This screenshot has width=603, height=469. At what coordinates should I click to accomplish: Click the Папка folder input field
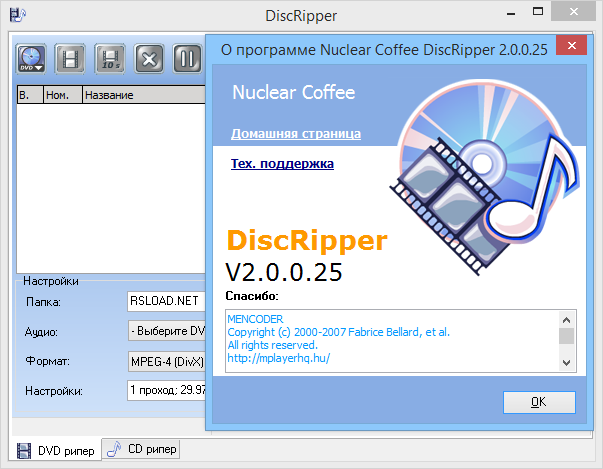[166, 301]
